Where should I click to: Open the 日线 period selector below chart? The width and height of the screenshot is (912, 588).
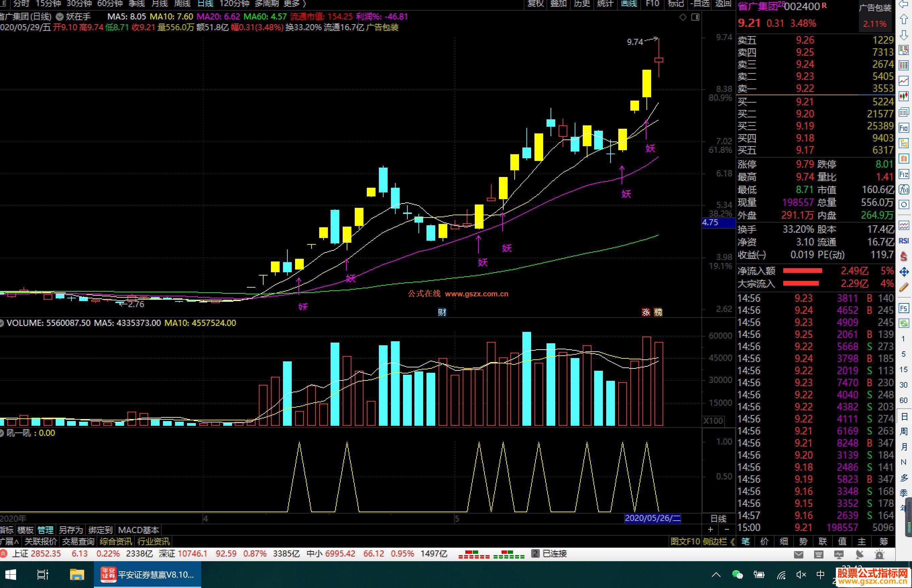click(x=718, y=519)
